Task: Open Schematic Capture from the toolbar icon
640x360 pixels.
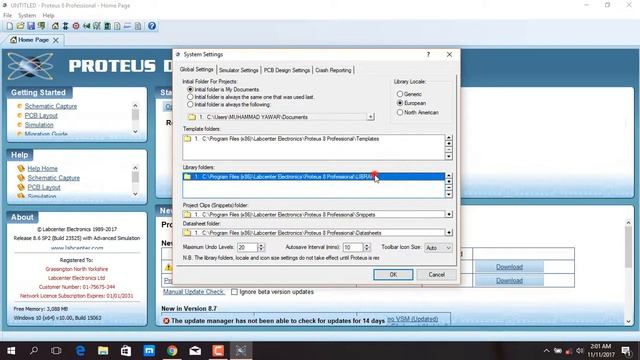Action: point(65,26)
